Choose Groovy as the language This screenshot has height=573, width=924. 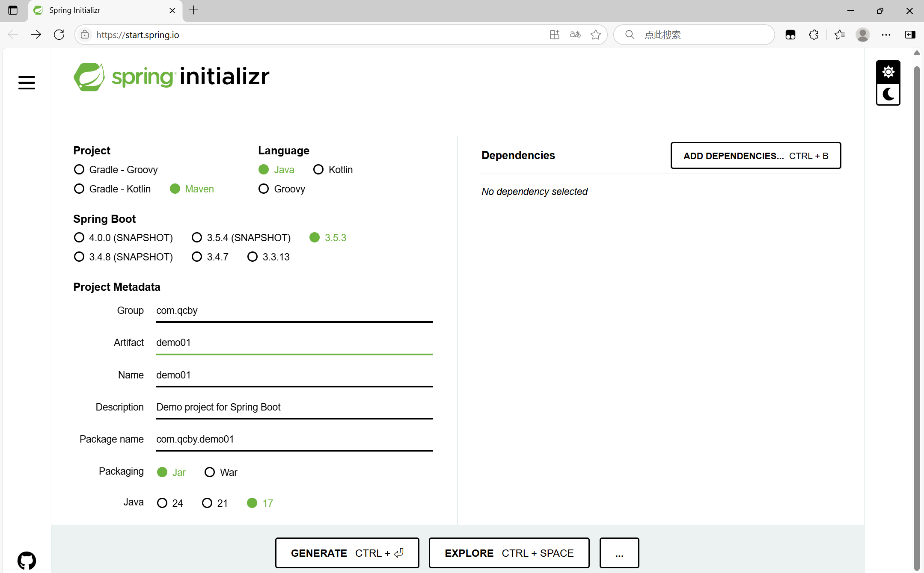(x=282, y=189)
